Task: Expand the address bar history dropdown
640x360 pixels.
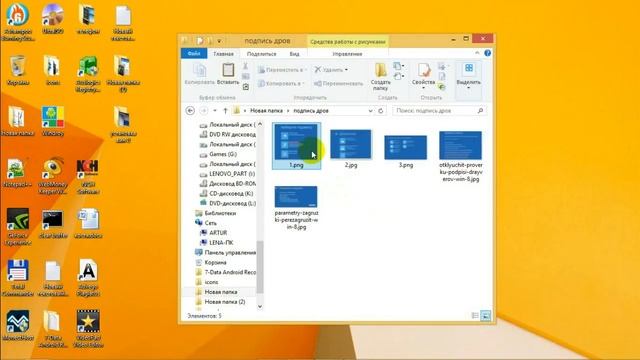Action: click(x=370, y=111)
